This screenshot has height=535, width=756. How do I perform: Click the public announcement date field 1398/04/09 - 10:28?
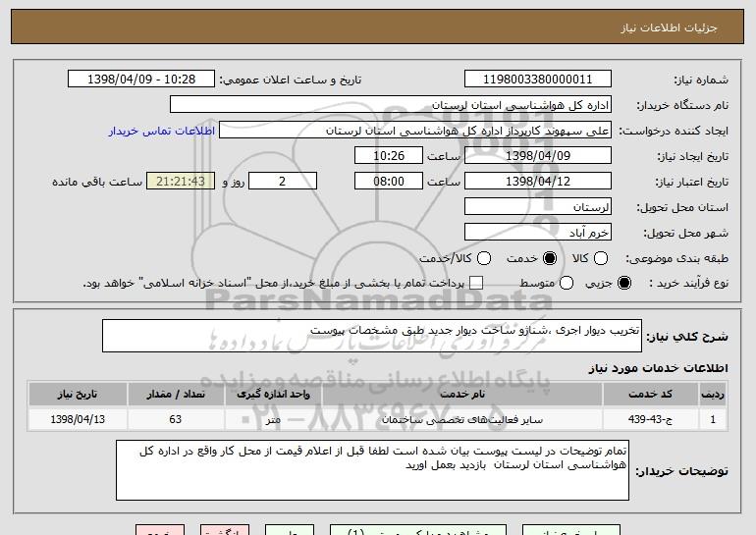tap(141, 80)
